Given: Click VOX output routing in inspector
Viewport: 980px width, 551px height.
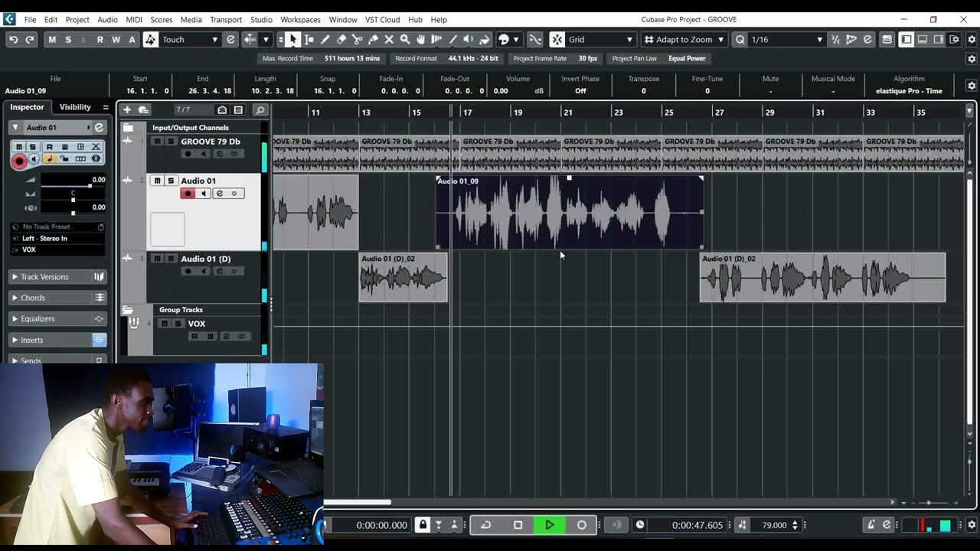Looking at the screenshot, I should click(57, 249).
